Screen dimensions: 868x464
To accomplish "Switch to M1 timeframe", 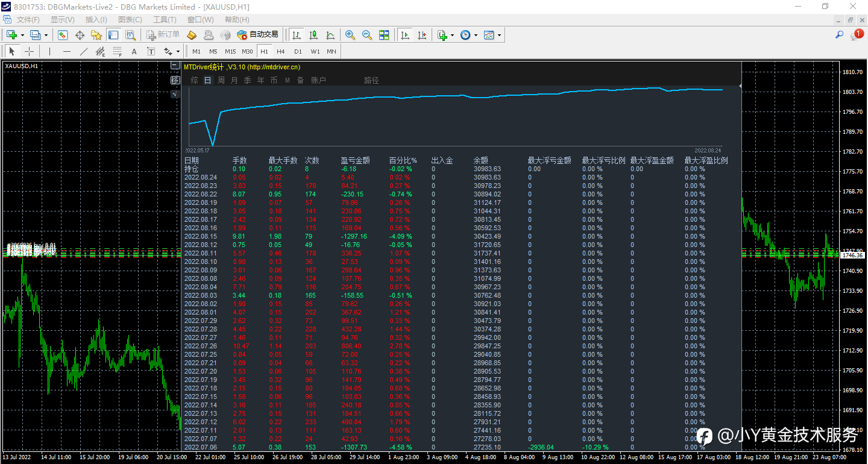I will coord(197,51).
